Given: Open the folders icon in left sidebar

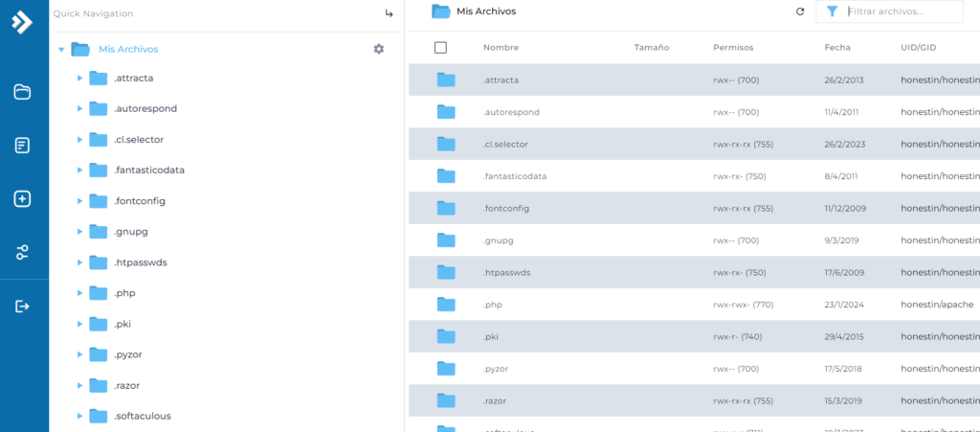Looking at the screenshot, I should pyautogui.click(x=22, y=92).
